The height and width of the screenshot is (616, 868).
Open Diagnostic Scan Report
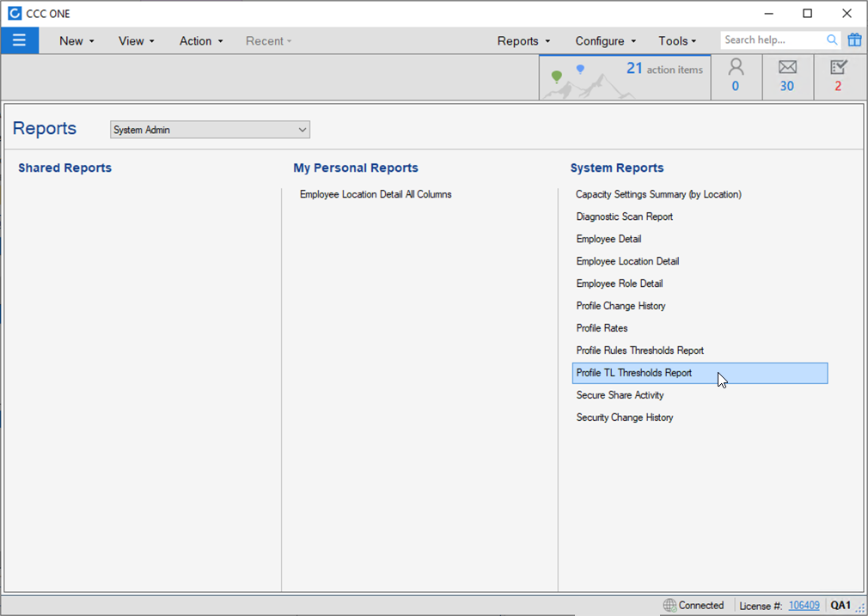[625, 217]
